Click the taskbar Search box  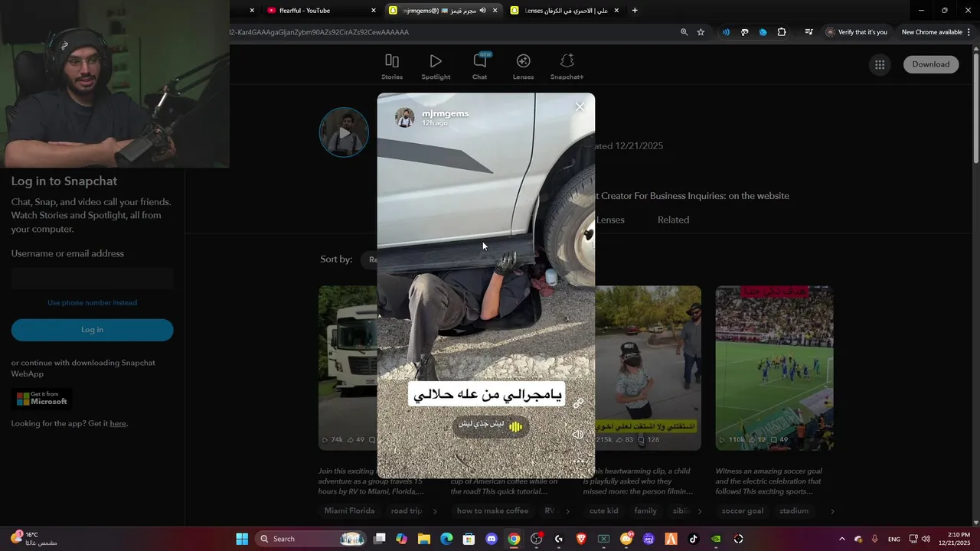[312, 539]
